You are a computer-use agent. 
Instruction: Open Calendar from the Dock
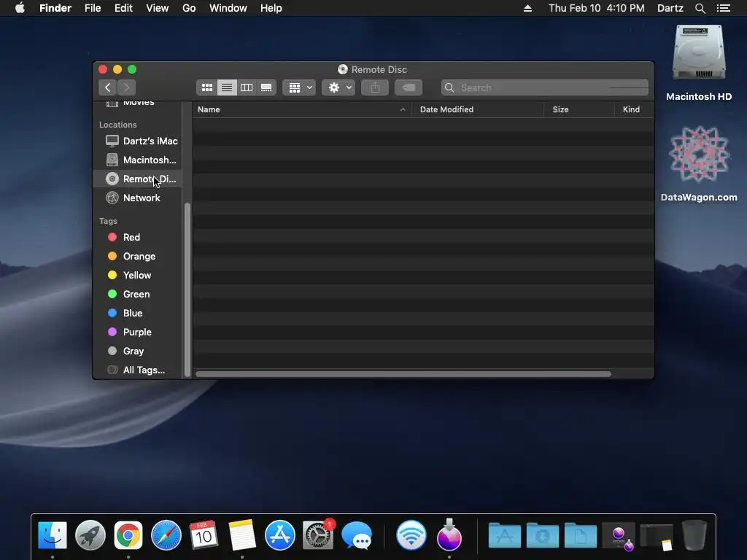pos(204,535)
